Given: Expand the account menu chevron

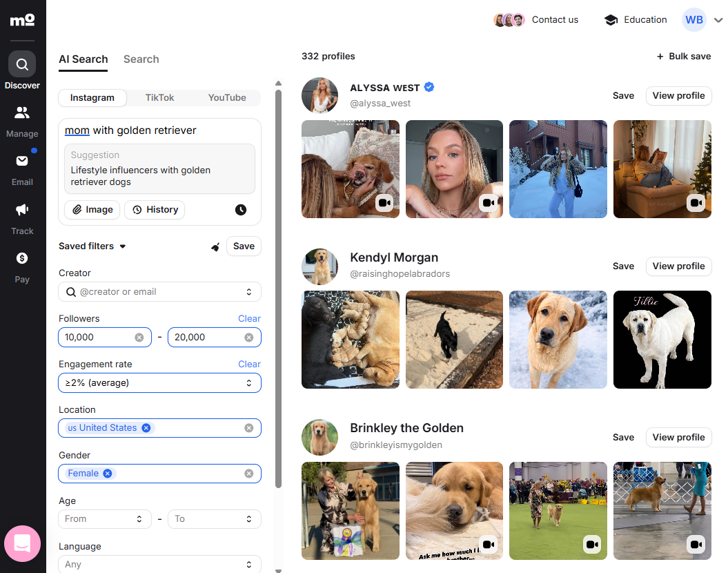Looking at the screenshot, I should (x=718, y=21).
